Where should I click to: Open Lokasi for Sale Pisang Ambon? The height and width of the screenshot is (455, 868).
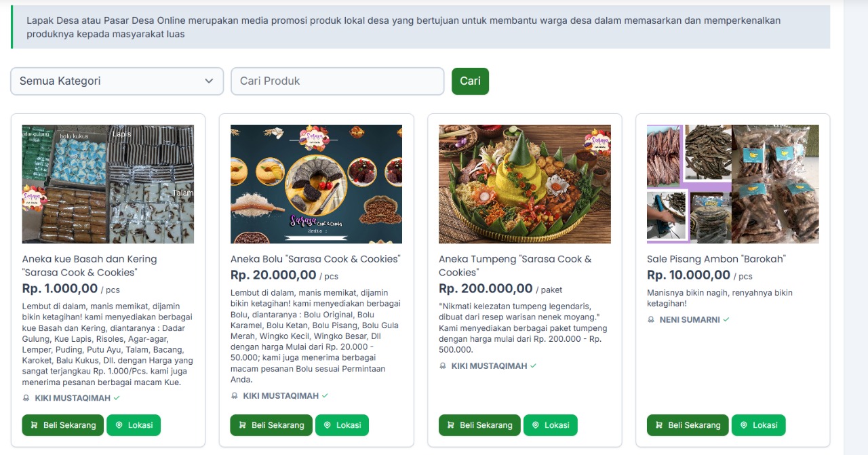point(758,425)
